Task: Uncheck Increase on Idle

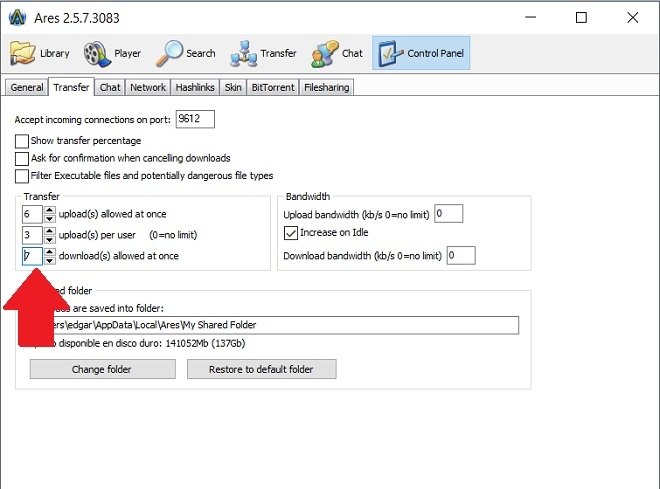Action: (291, 233)
